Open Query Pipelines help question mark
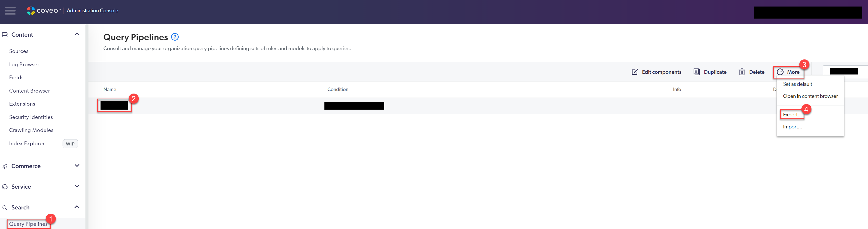This screenshot has width=868, height=229. pos(175,37)
